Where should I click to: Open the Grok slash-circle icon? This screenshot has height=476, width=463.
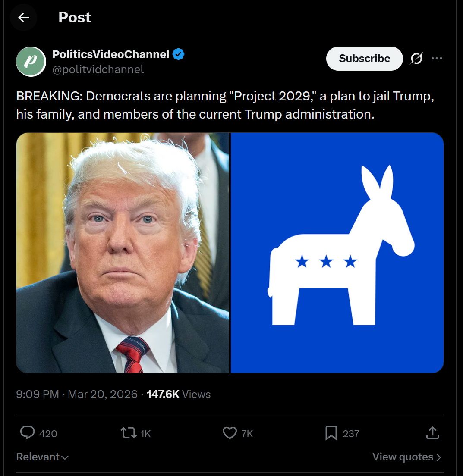point(416,59)
